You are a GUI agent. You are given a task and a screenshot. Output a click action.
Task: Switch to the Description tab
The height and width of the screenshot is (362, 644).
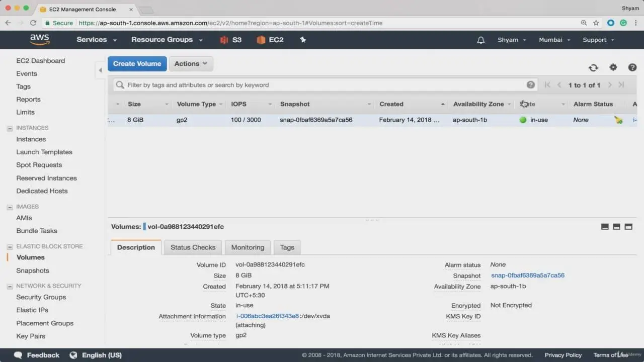[136, 247]
